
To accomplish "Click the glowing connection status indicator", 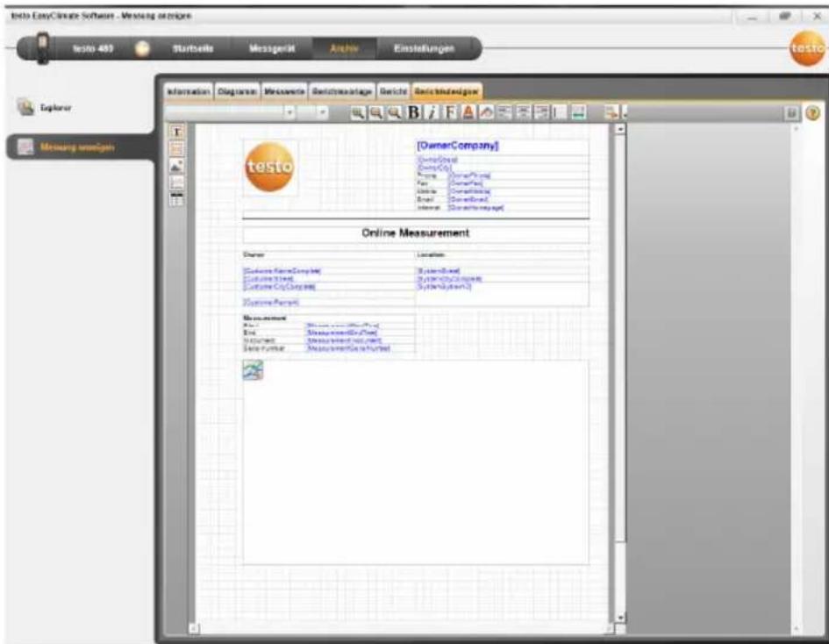I will pyautogui.click(x=142, y=48).
